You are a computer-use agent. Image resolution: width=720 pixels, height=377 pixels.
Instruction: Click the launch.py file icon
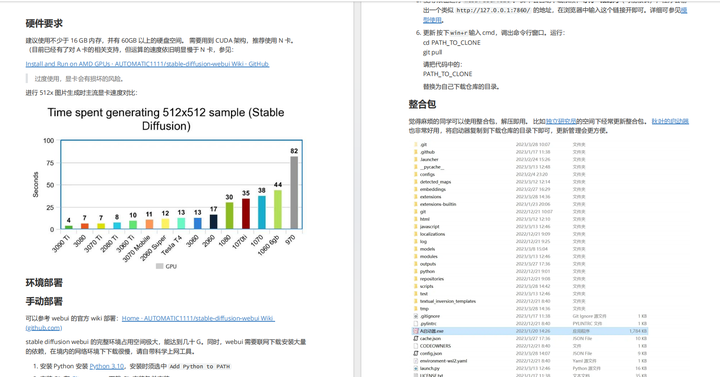[x=416, y=368]
